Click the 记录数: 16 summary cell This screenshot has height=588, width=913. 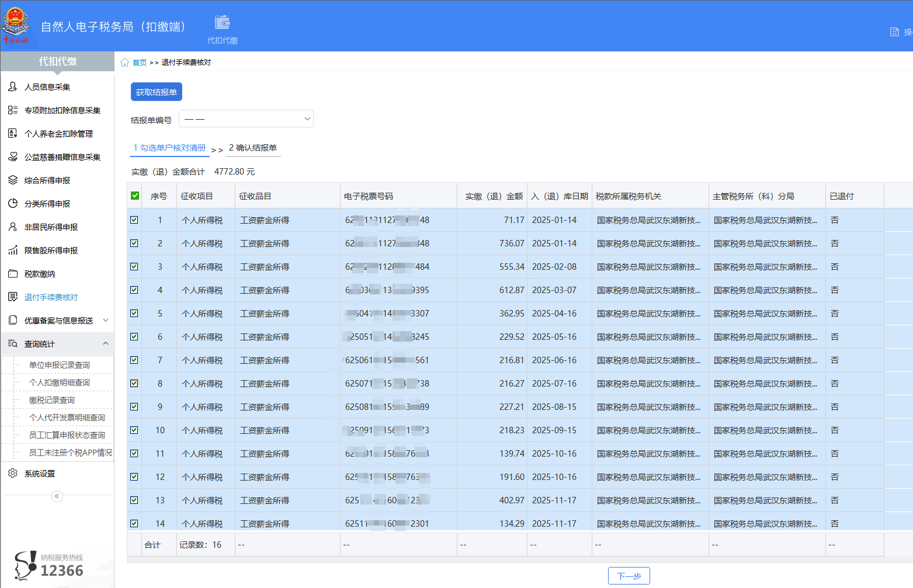coord(206,545)
